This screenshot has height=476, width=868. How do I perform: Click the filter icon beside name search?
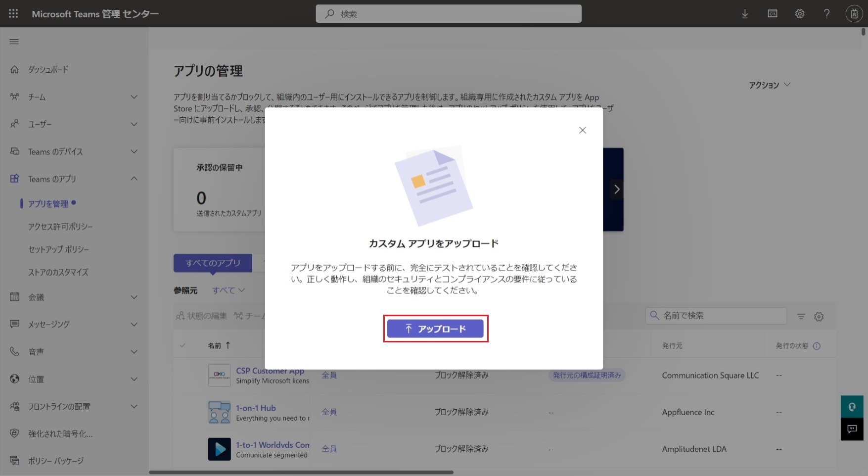801,317
